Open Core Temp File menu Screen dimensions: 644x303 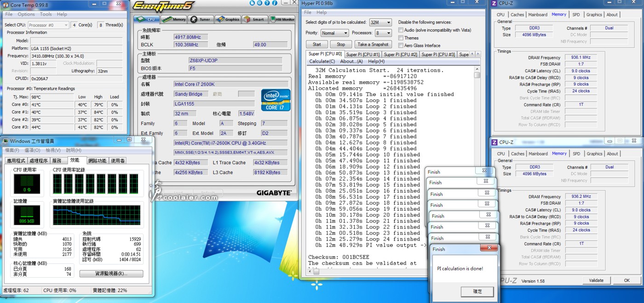[x=9, y=14]
